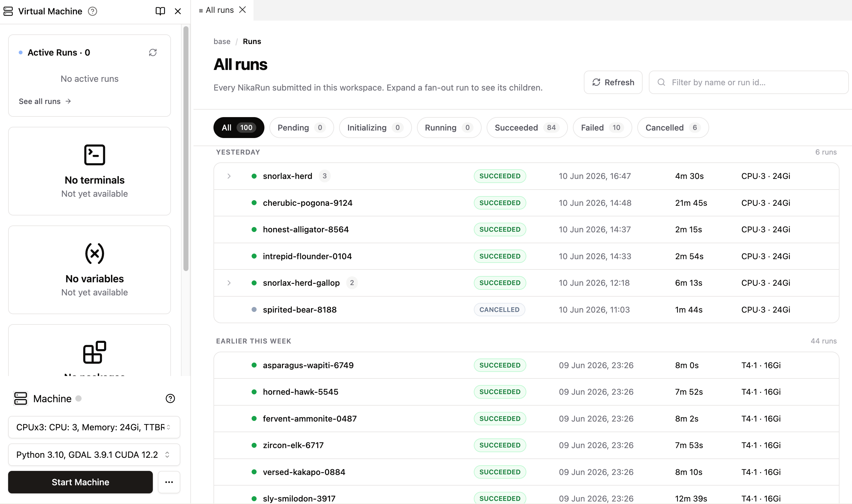Expand the snorlax-herd fan-out run
This screenshot has height=504, width=852.
[x=229, y=176]
